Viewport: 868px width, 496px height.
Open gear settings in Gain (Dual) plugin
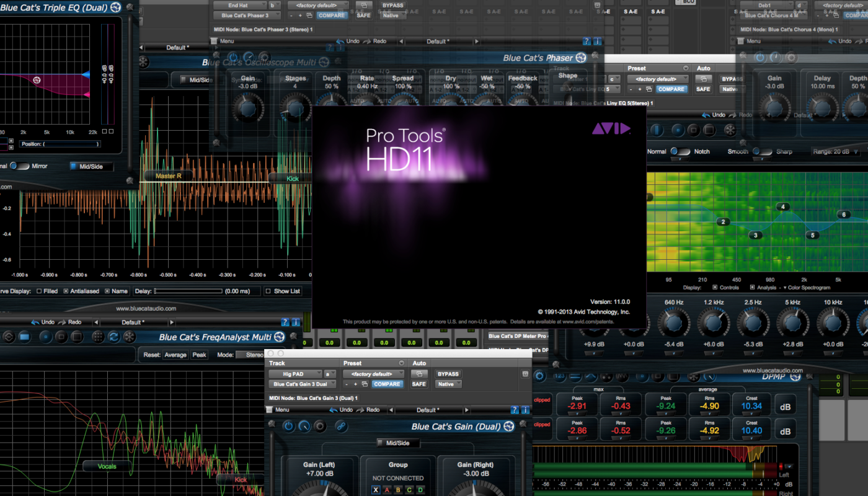point(320,426)
